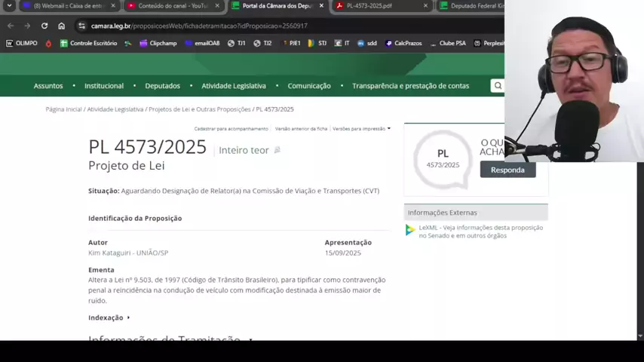Click the document icon beside Inteiro teor

(x=278, y=150)
